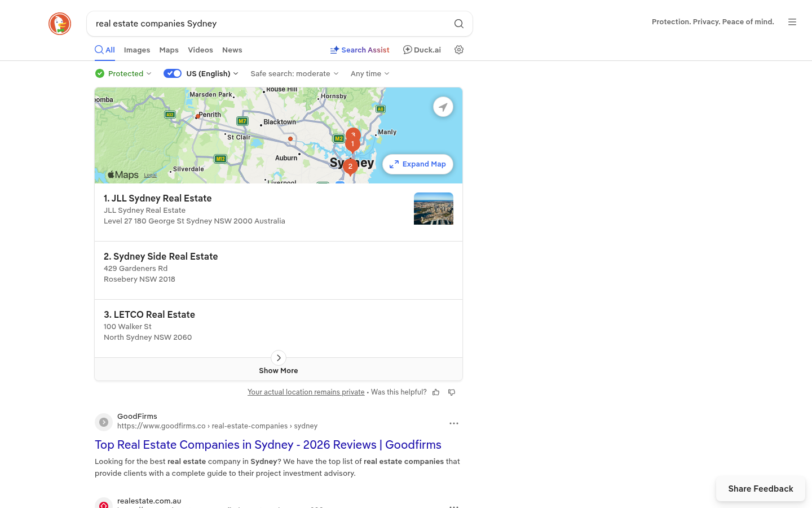Select map pin number 2
The height and width of the screenshot is (508, 812).
point(350,167)
